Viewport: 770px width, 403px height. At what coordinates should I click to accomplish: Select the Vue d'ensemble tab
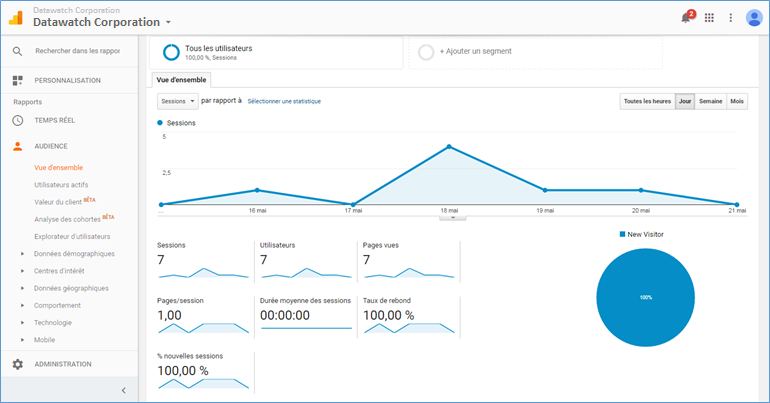click(x=181, y=79)
